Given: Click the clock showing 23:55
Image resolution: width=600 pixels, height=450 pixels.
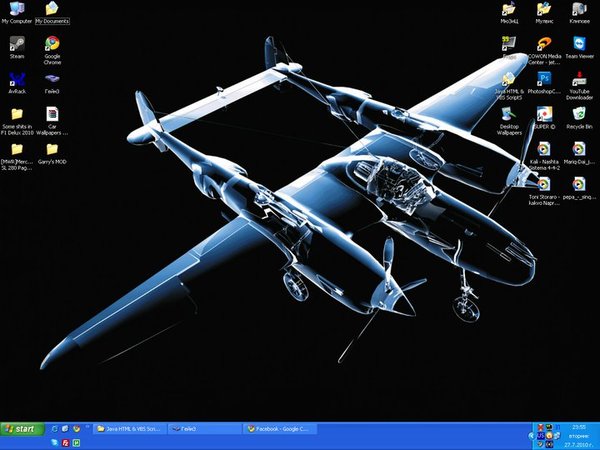Looking at the screenshot, I should tap(579, 427).
